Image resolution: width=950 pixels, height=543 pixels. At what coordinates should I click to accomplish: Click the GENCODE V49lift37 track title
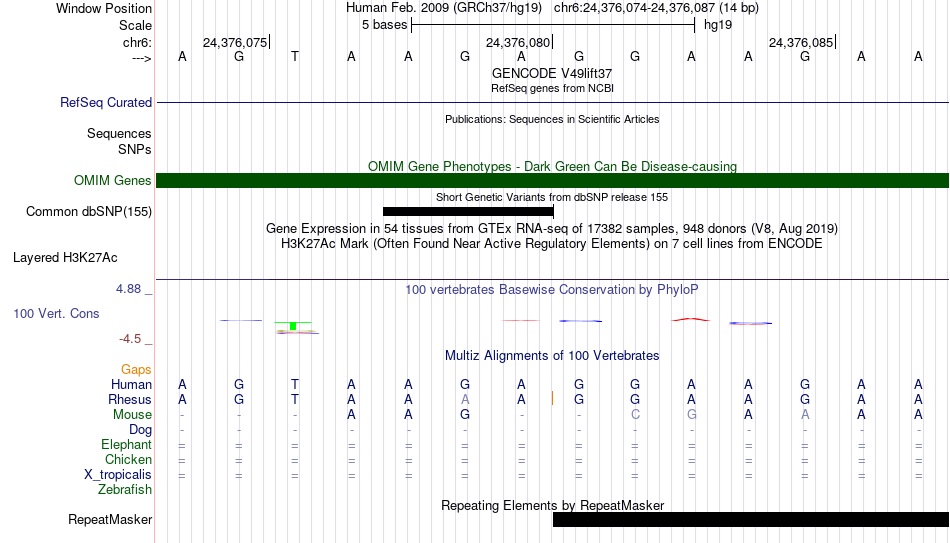(552, 73)
